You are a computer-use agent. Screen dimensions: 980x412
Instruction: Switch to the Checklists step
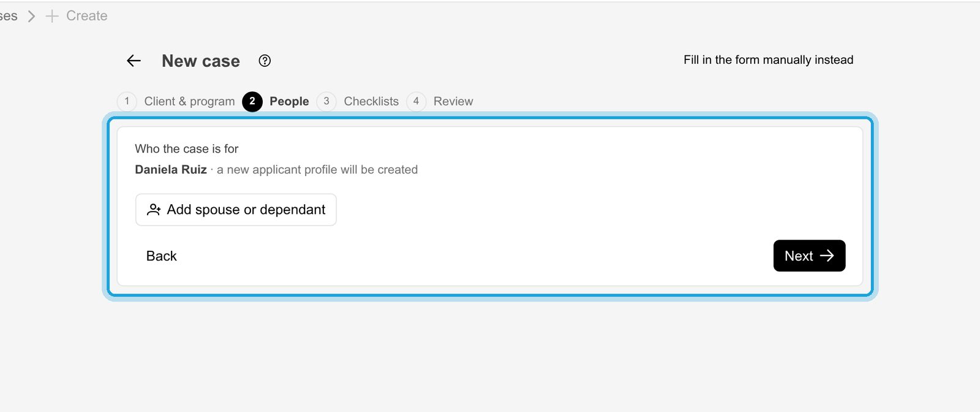coord(371,101)
